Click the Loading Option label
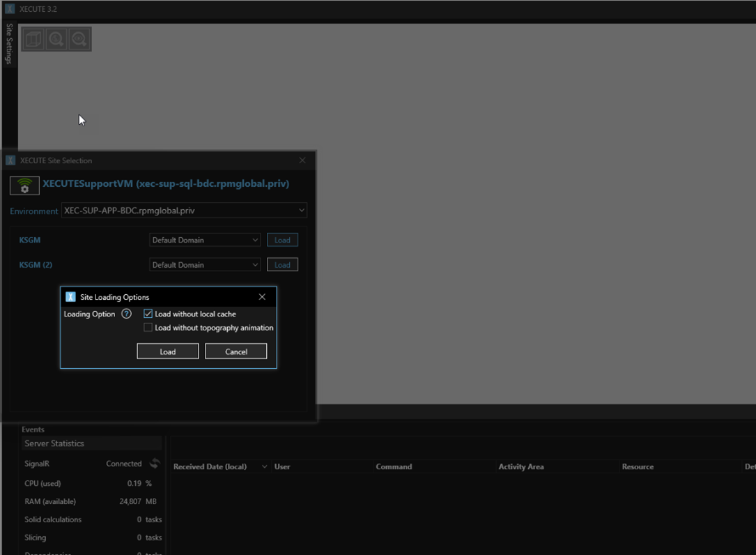The height and width of the screenshot is (555, 756). (89, 314)
